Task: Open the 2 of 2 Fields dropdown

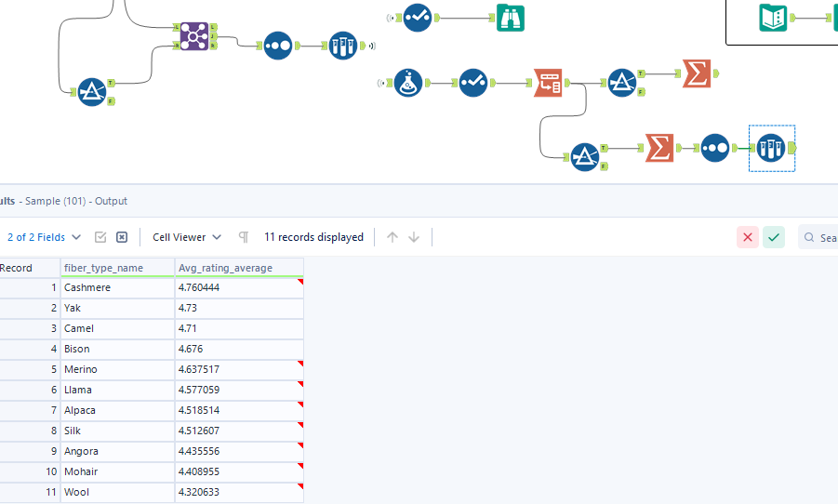Action: (x=44, y=237)
